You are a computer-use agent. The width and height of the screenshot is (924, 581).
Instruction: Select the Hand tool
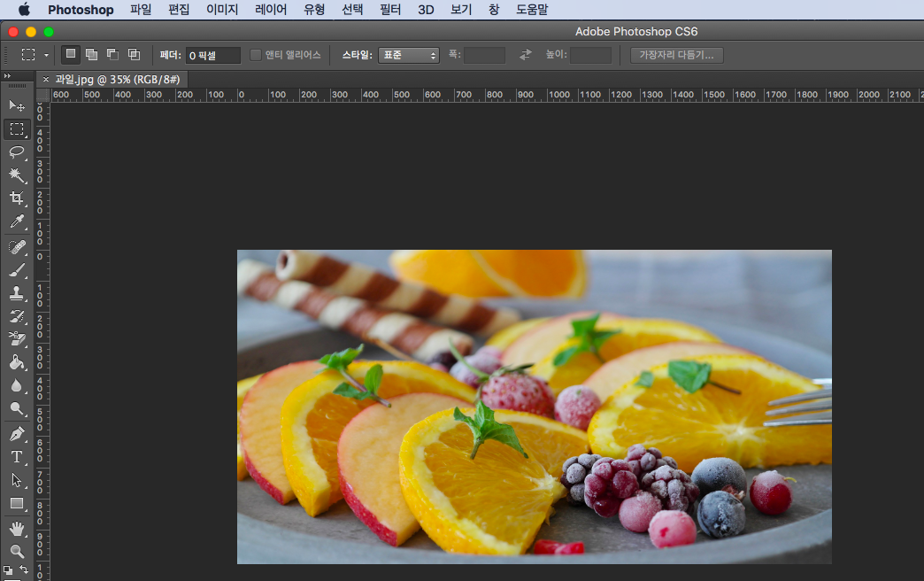(17, 529)
